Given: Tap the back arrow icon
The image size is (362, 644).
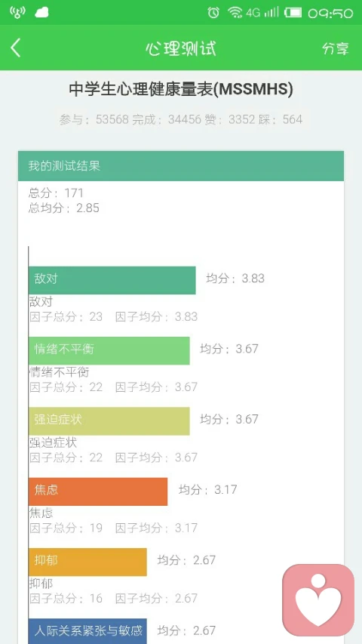Looking at the screenshot, I should [x=16, y=48].
